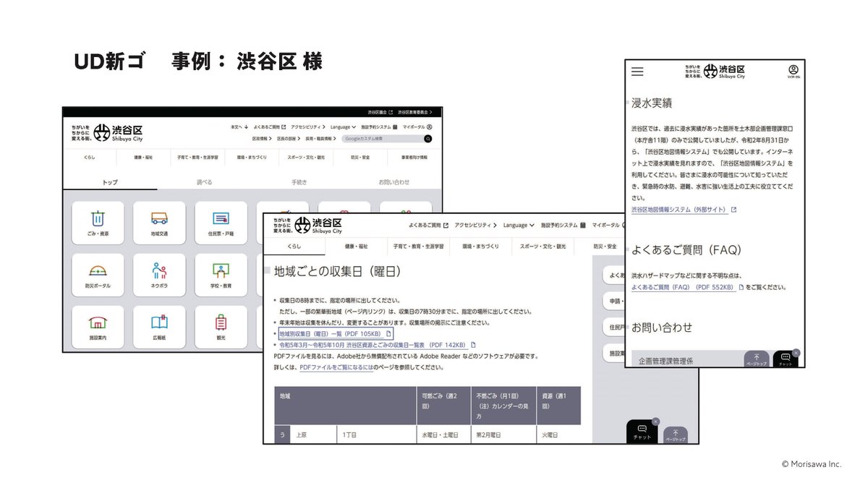Screen dimensions: 868x488
Task: Open 事業者向け情報 in the homepage navigation
Action: (x=414, y=157)
